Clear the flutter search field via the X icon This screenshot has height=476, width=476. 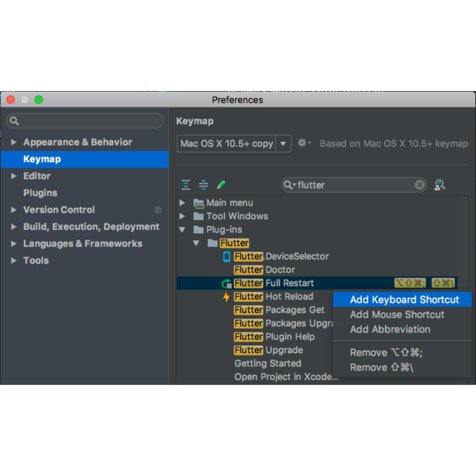pyautogui.click(x=420, y=185)
